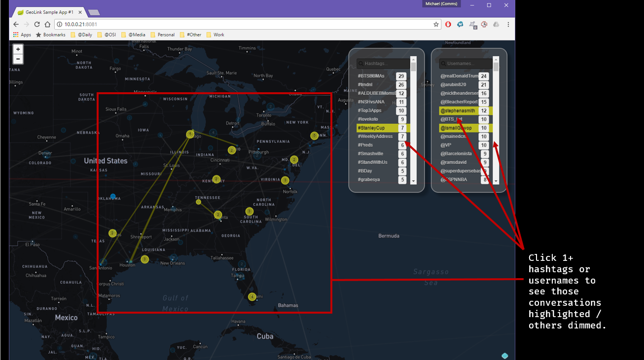Focus the Hashtags search field
The image size is (644, 360).
(x=383, y=64)
